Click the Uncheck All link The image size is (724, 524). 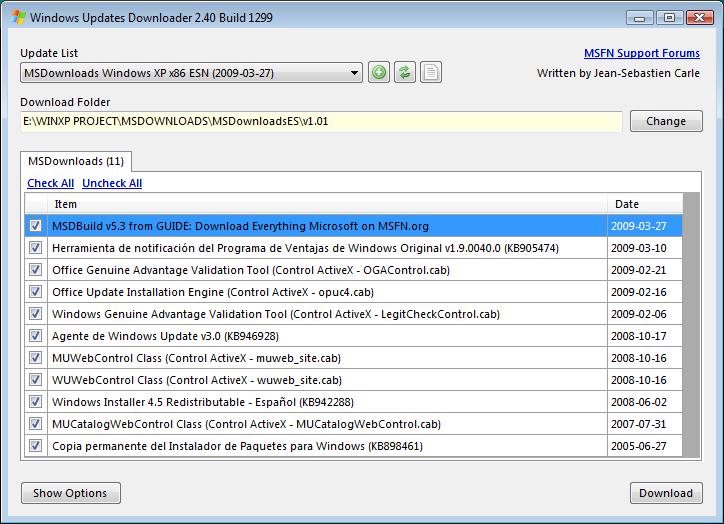click(112, 183)
